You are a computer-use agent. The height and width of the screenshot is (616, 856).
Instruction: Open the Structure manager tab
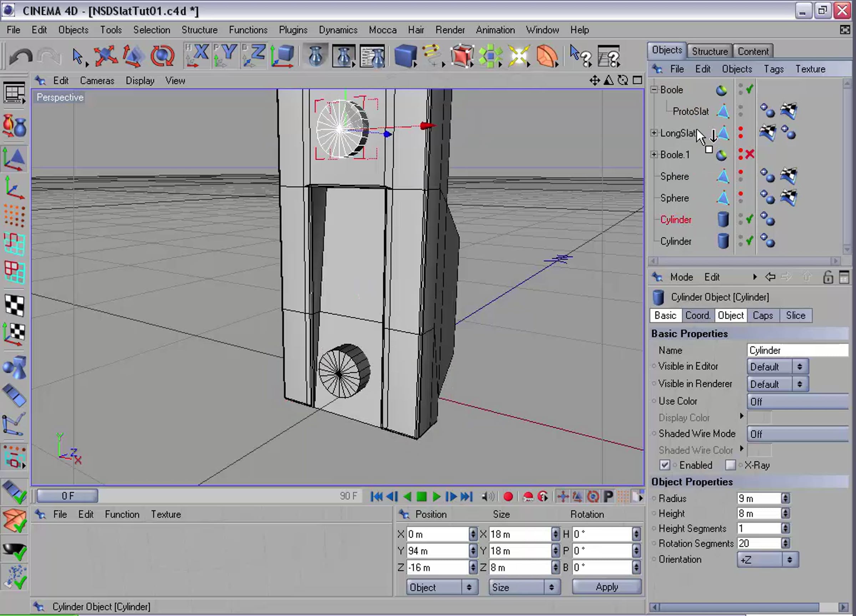pyautogui.click(x=709, y=51)
